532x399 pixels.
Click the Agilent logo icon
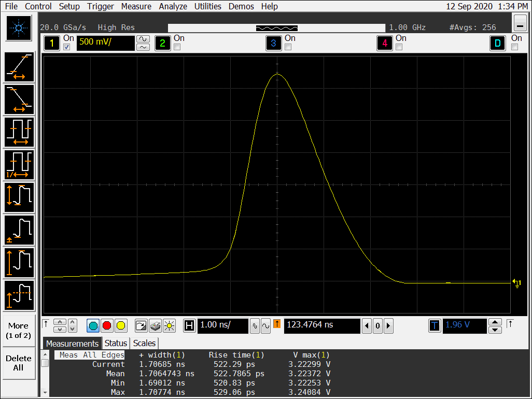[19, 28]
